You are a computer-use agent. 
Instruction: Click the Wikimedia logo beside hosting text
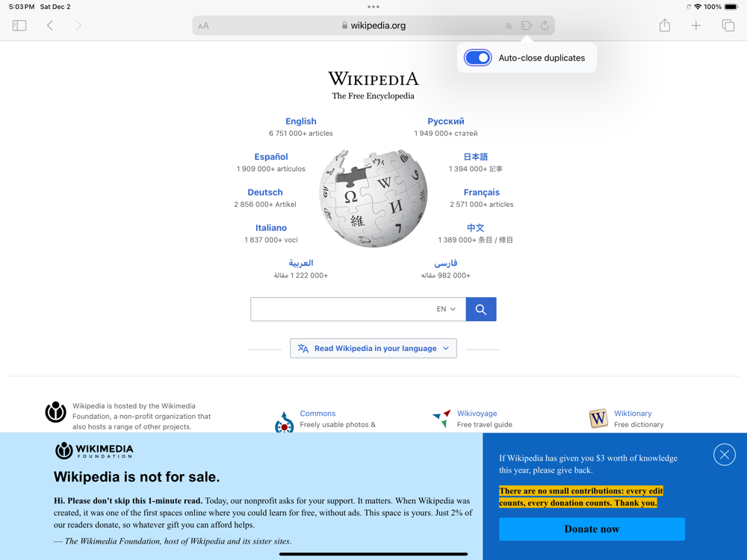click(56, 412)
